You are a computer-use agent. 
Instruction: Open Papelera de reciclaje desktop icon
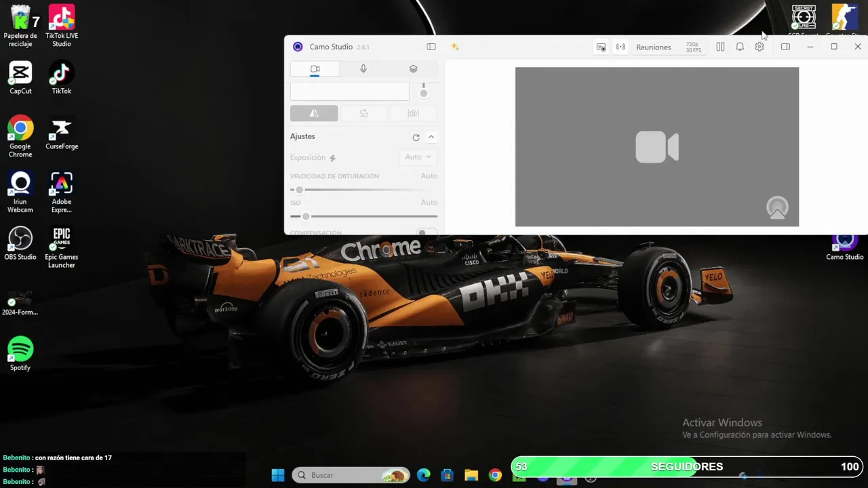point(20,26)
